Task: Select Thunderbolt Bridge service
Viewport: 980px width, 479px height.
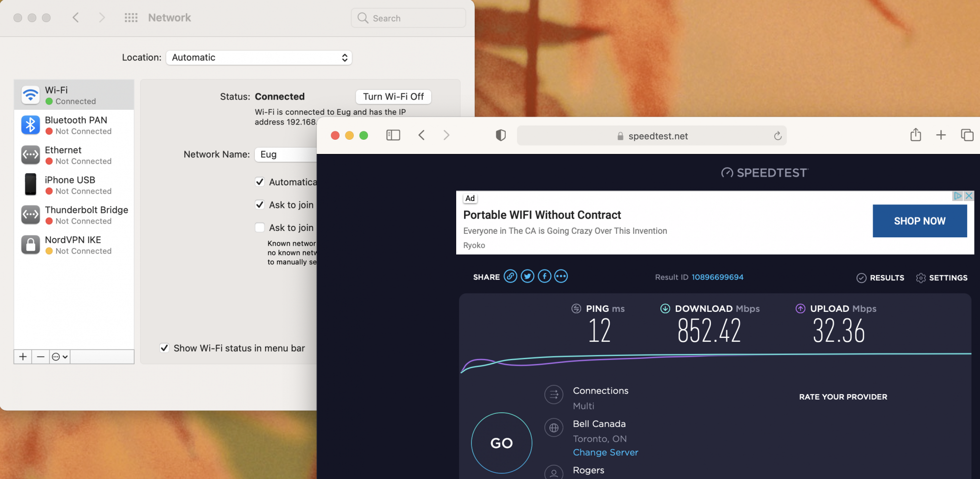Action: tap(74, 215)
